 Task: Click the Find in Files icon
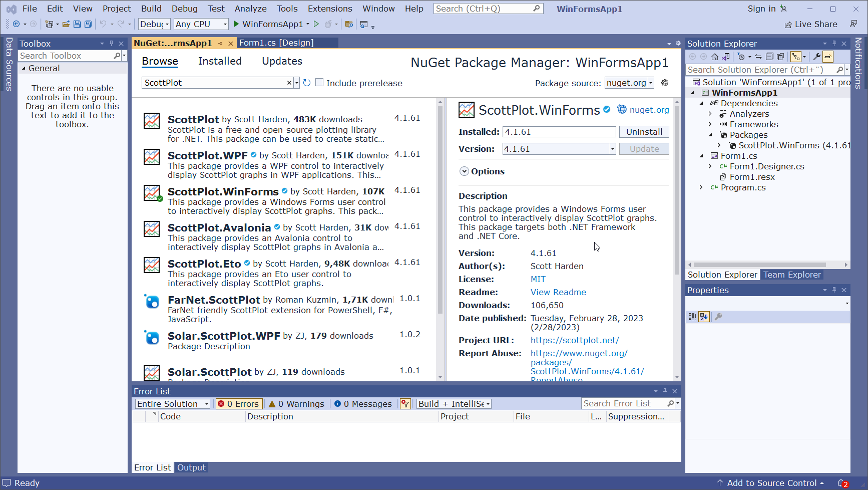coord(349,24)
